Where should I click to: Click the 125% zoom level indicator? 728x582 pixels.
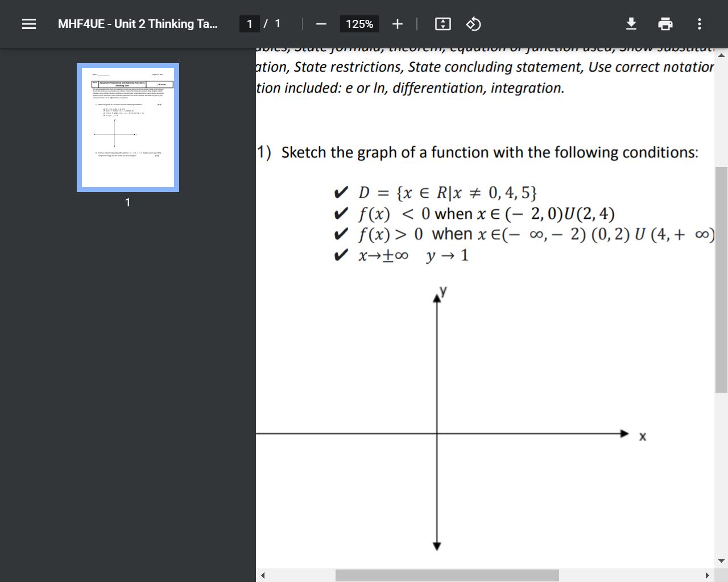click(x=359, y=24)
